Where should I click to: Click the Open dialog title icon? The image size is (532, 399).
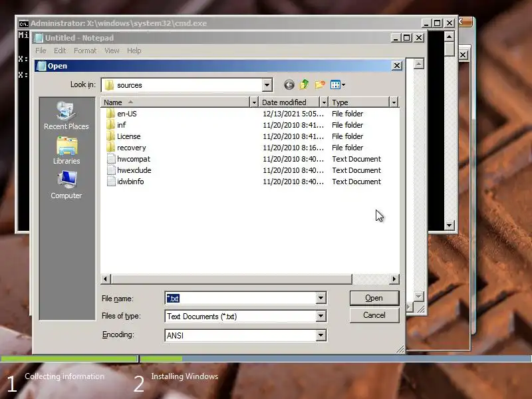coord(41,66)
